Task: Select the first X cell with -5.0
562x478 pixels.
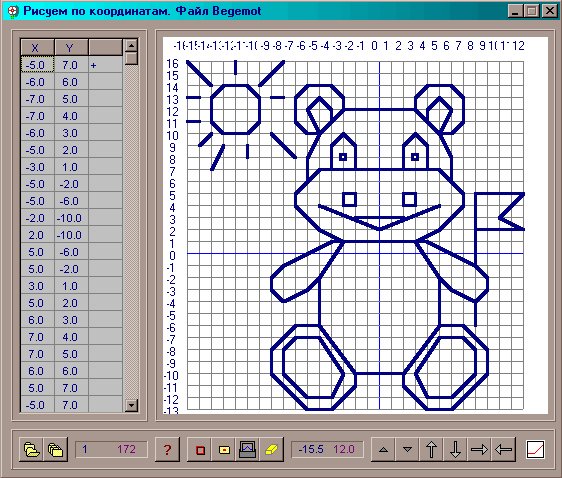Action: [x=37, y=64]
